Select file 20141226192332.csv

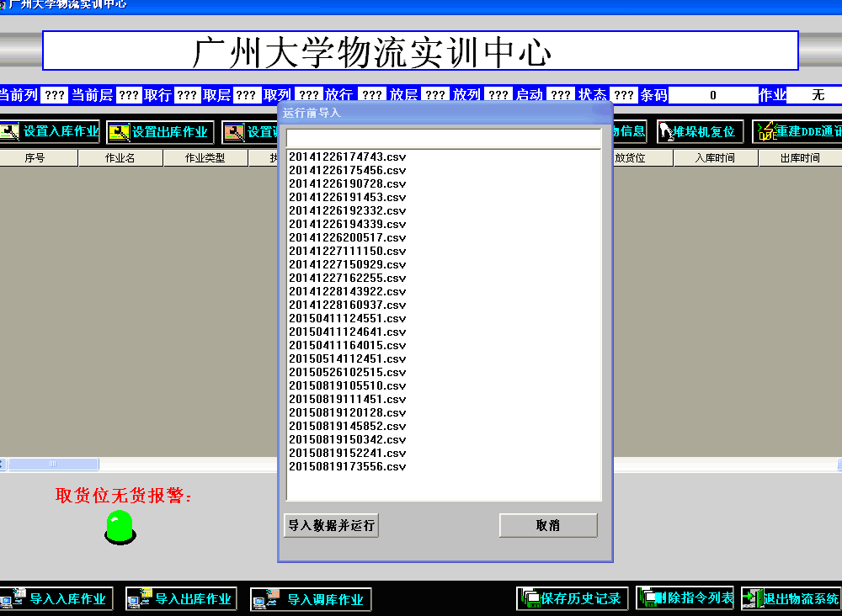point(348,210)
